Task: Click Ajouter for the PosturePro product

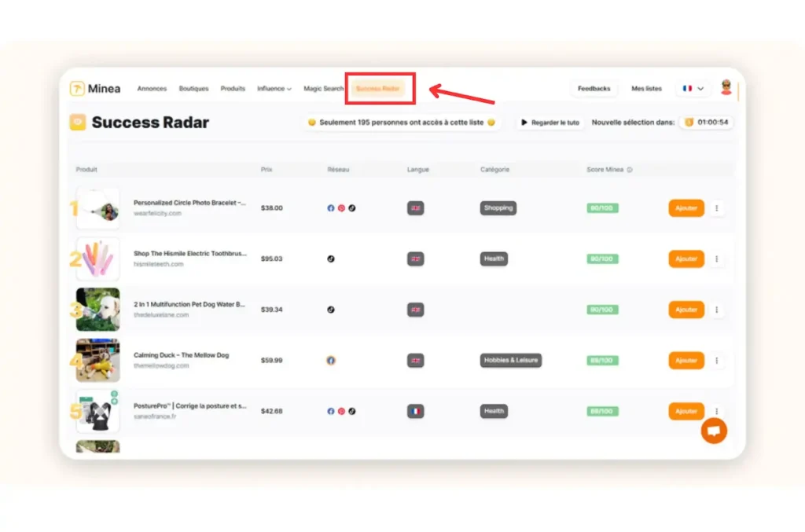Action: click(x=686, y=411)
